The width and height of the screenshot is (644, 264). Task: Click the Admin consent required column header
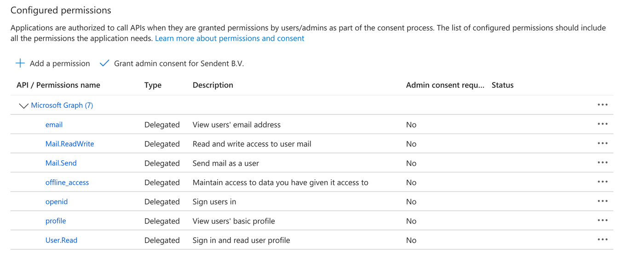[x=445, y=85]
